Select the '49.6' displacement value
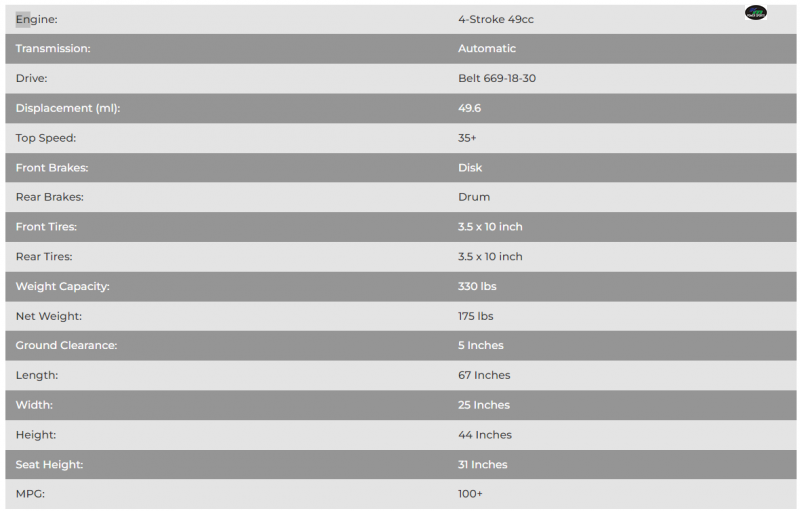Screen dimensions: 800x511 (x=470, y=108)
